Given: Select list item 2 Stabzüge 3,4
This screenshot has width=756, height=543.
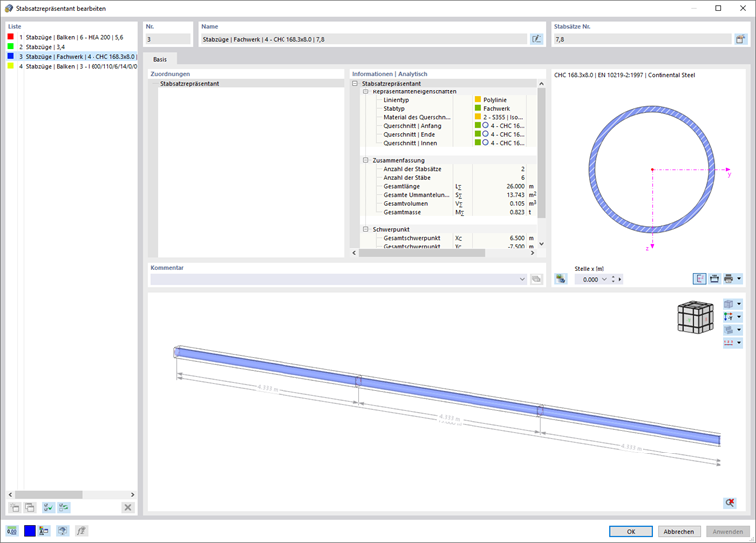Looking at the screenshot, I should 72,47.
